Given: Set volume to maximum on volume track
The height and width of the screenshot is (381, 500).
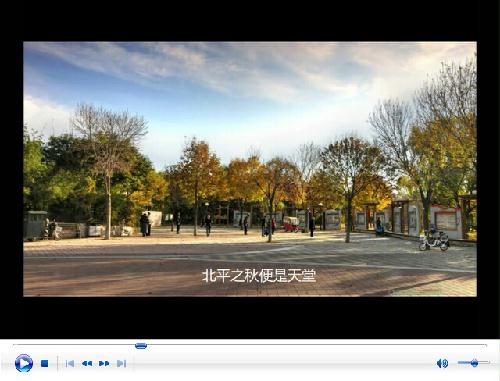Looking at the screenshot, I should [489, 362].
